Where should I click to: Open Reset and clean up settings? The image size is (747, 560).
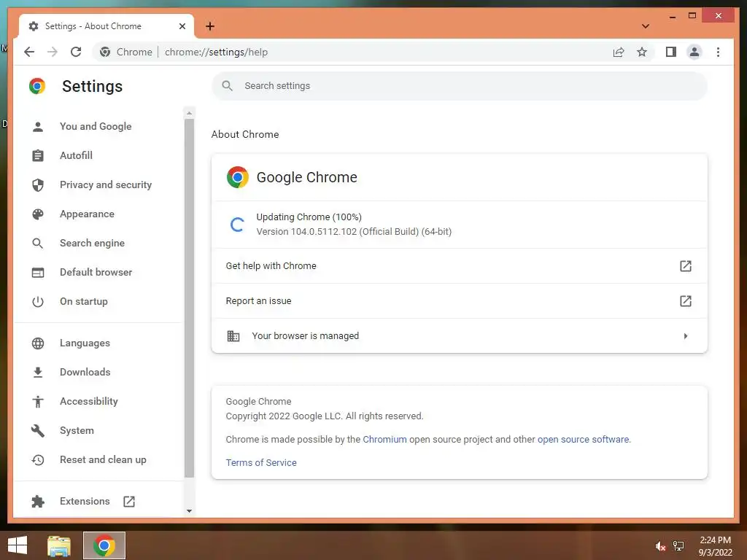pyautogui.click(x=104, y=459)
